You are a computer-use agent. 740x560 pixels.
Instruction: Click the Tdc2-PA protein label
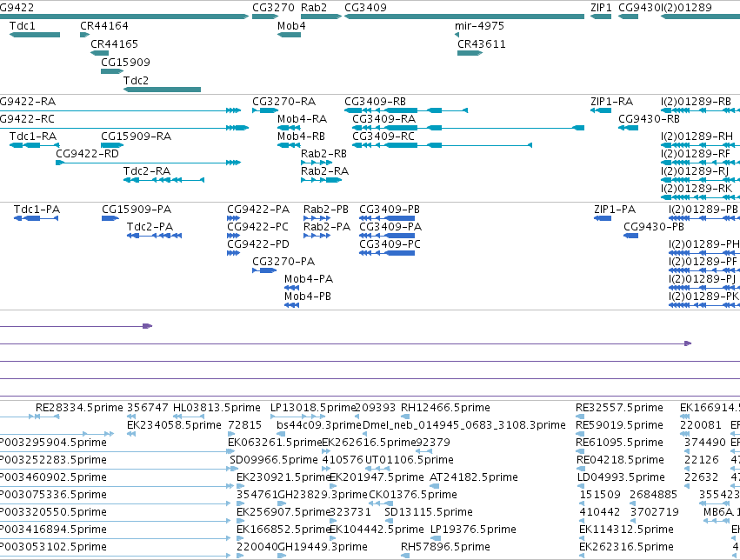pyautogui.click(x=150, y=227)
